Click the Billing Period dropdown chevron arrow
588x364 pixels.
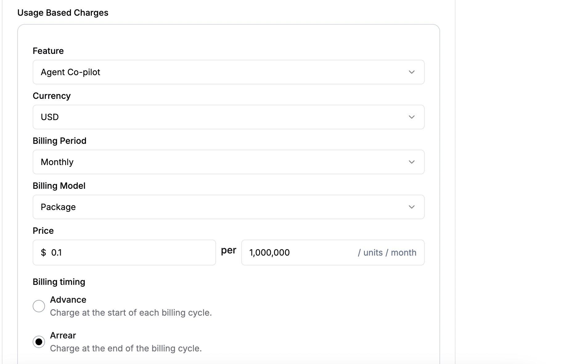tap(411, 162)
